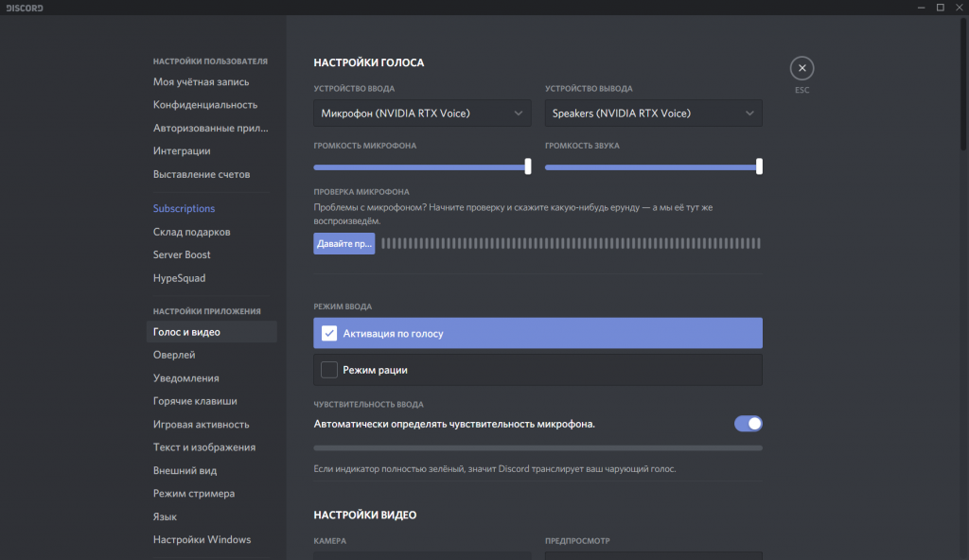Screen dimensions: 969x560
Task: Select the Режим рации checkbox
Action: [x=329, y=370]
